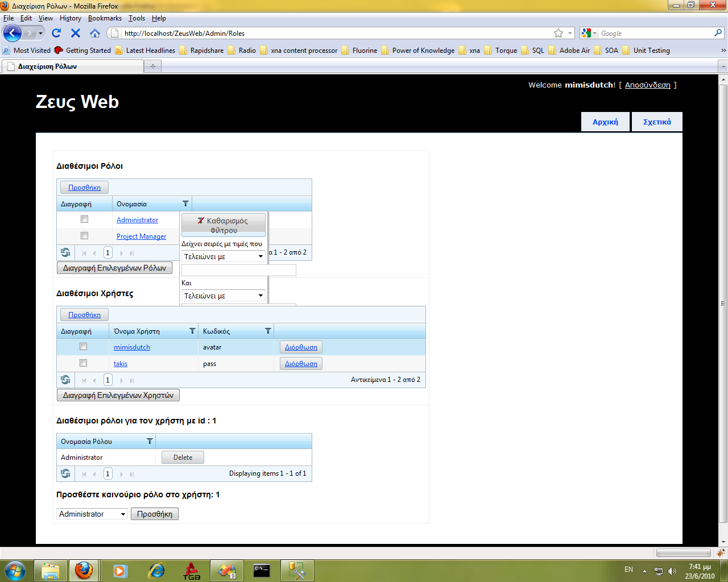The height and width of the screenshot is (582, 728).
Task: Open the Administrator role dropdown
Action: 92,514
